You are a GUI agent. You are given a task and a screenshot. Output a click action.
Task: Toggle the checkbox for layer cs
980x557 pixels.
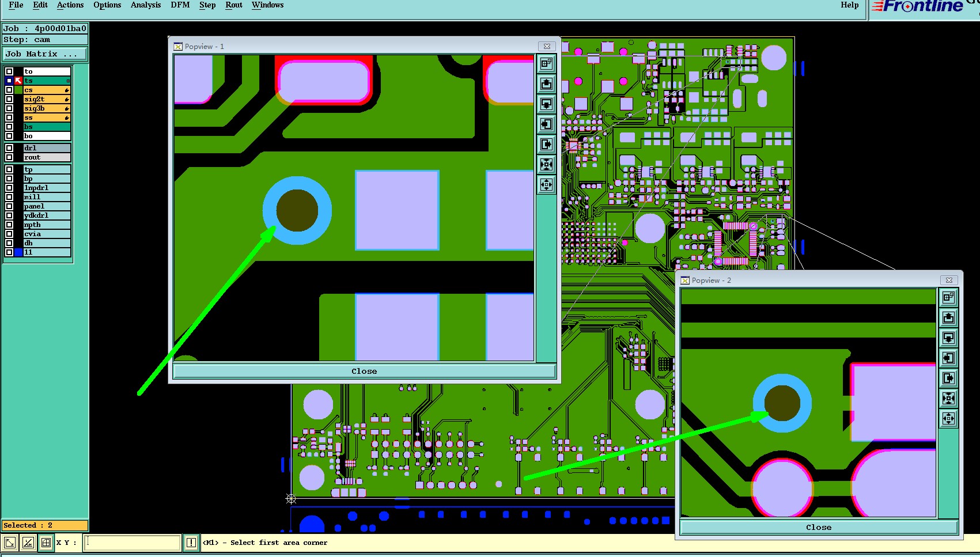pyautogui.click(x=9, y=90)
